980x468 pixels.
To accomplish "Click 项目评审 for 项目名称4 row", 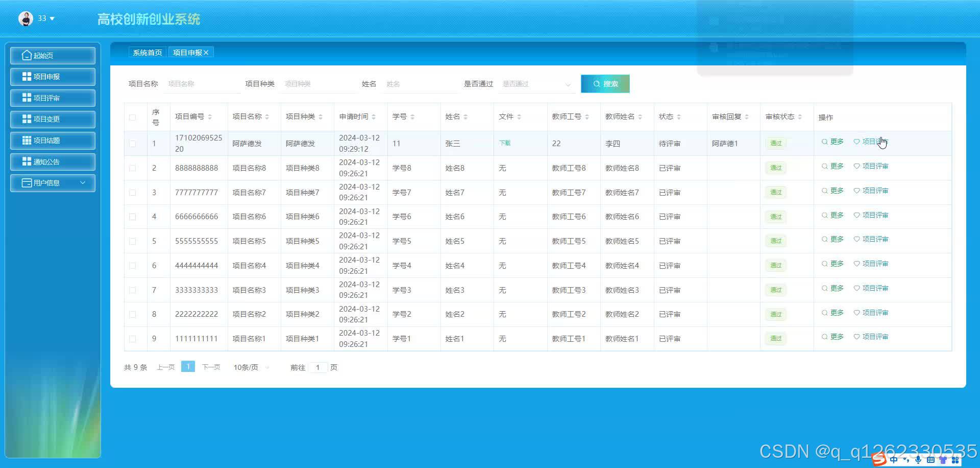I will point(871,264).
